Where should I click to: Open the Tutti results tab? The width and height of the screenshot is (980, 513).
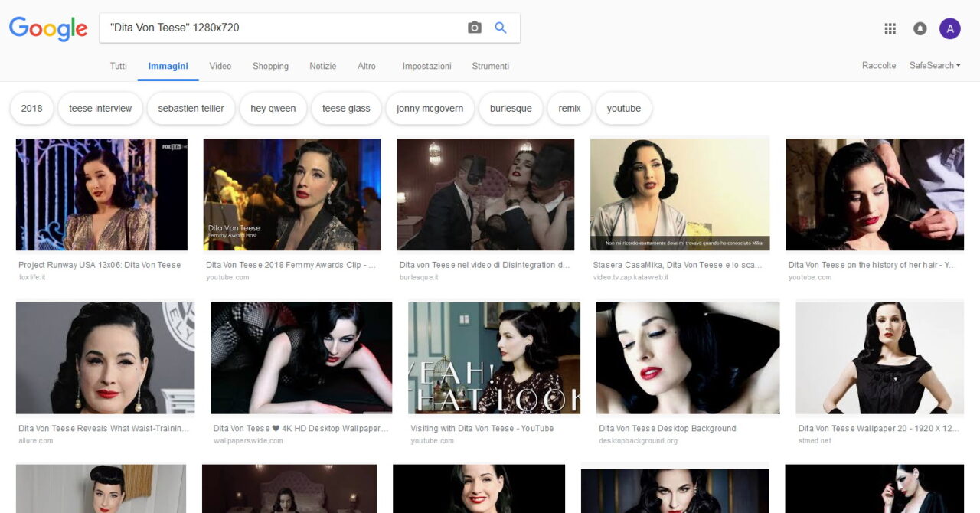(119, 67)
